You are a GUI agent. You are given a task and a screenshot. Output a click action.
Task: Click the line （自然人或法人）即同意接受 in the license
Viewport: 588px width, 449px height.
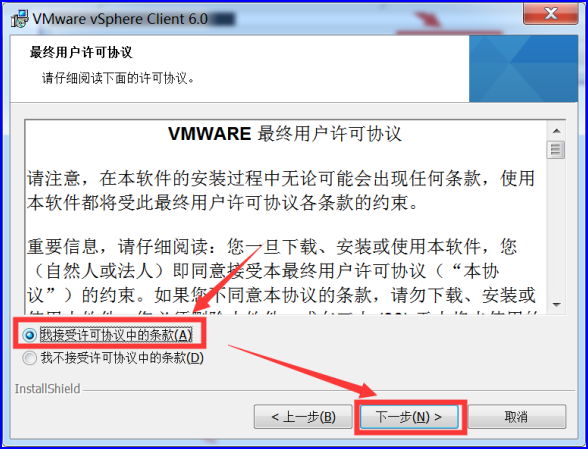[x=264, y=271]
